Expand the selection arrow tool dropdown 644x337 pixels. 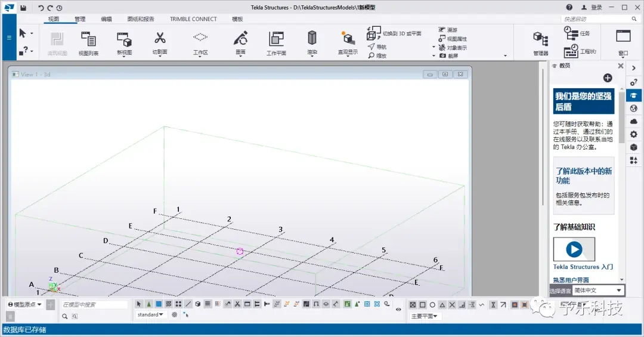(x=32, y=33)
